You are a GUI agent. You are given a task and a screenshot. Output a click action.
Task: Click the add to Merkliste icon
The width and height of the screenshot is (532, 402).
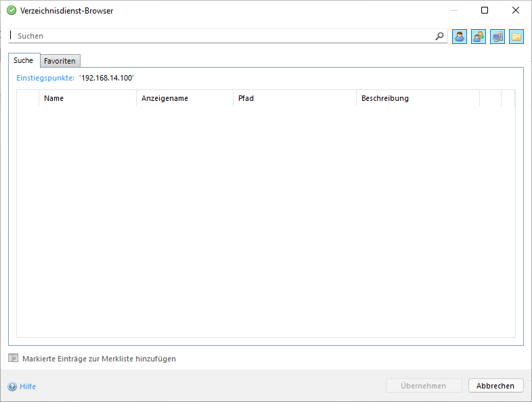(x=13, y=359)
